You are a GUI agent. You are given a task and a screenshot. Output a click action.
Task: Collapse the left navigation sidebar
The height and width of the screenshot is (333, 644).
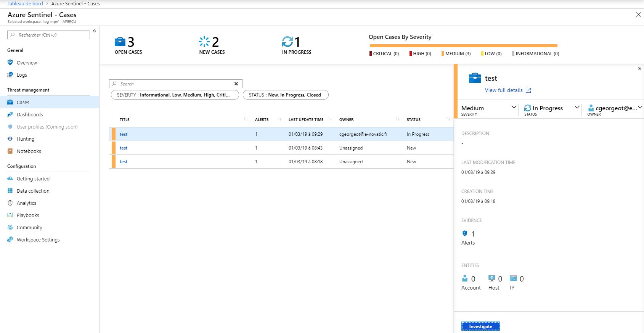tap(95, 31)
